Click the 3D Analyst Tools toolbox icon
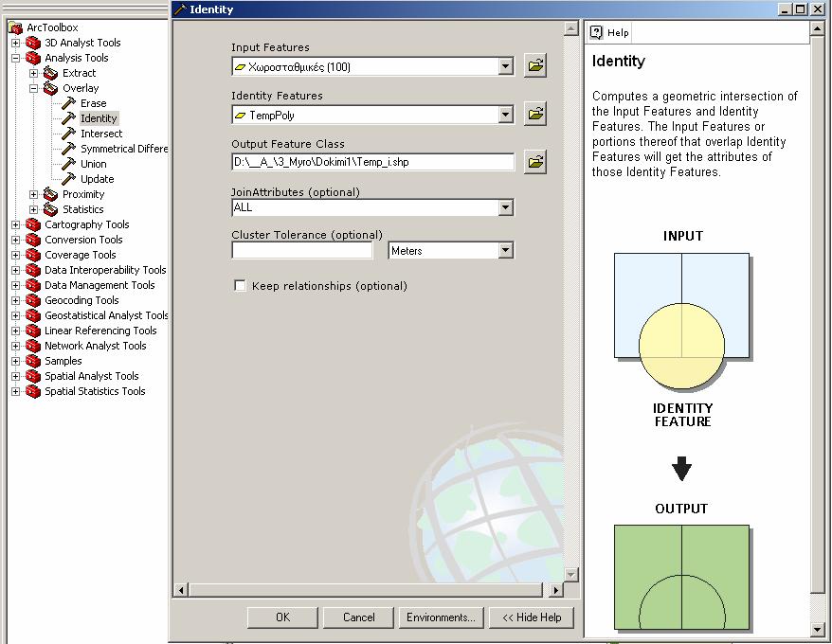 pyautogui.click(x=33, y=43)
